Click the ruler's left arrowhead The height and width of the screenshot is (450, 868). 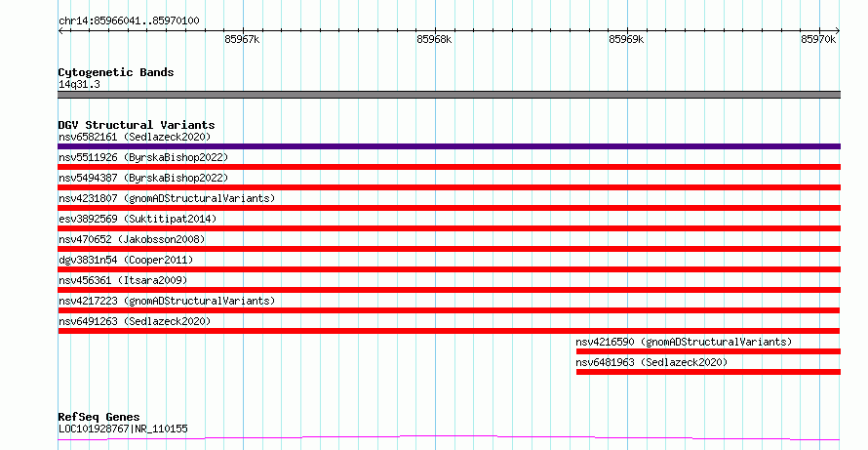click(60, 31)
